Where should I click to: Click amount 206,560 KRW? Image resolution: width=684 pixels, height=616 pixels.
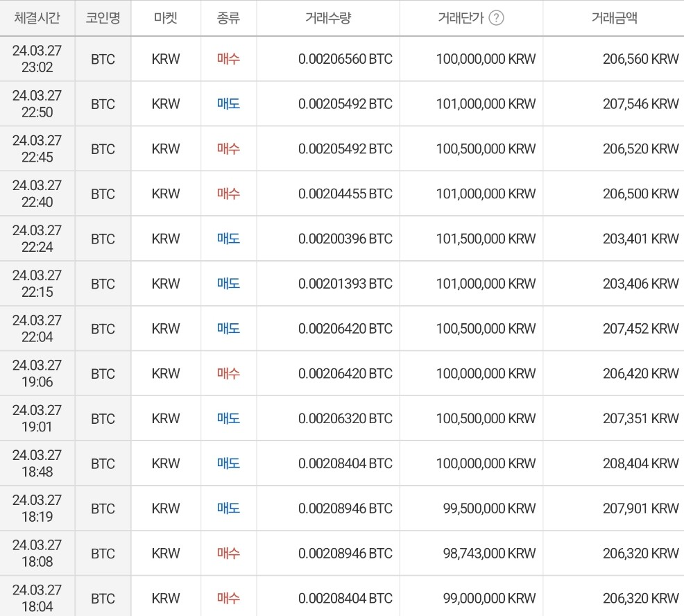point(641,59)
